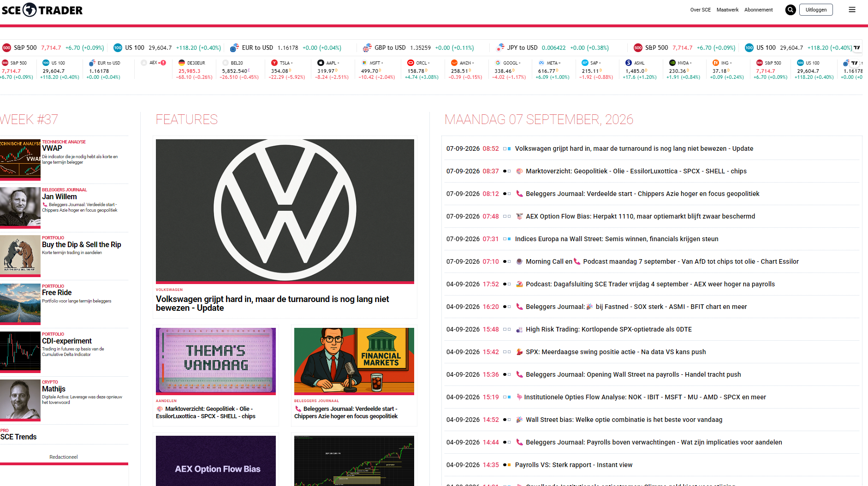Open Thema's Vandaag thumbnail

coord(216,361)
